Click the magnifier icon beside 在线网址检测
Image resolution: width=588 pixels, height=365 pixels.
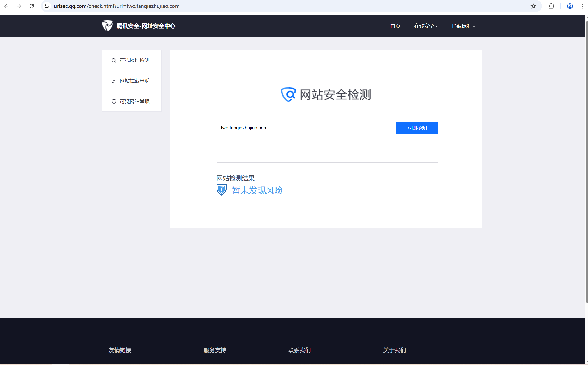114,61
